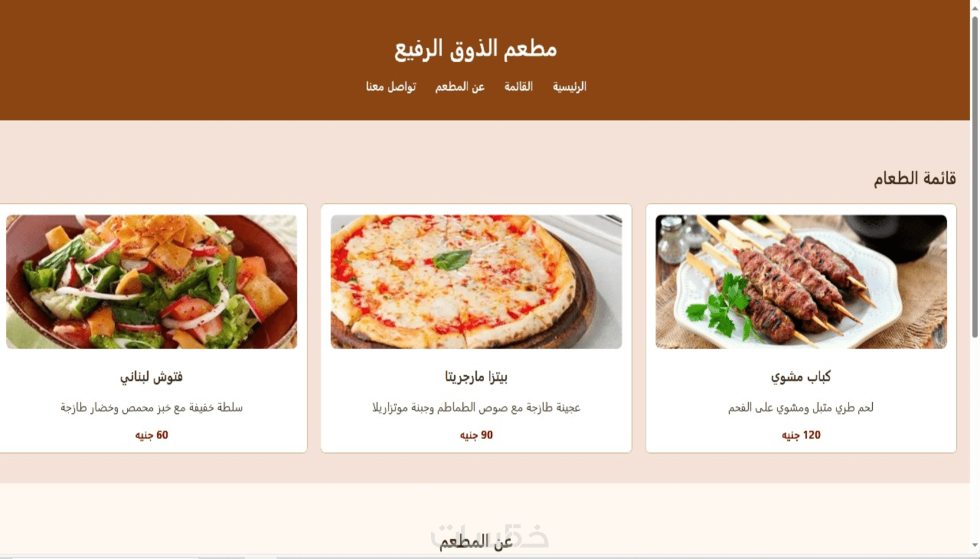980x559 pixels.
Task: Click the 90 جنيه pizza price
Action: click(476, 435)
